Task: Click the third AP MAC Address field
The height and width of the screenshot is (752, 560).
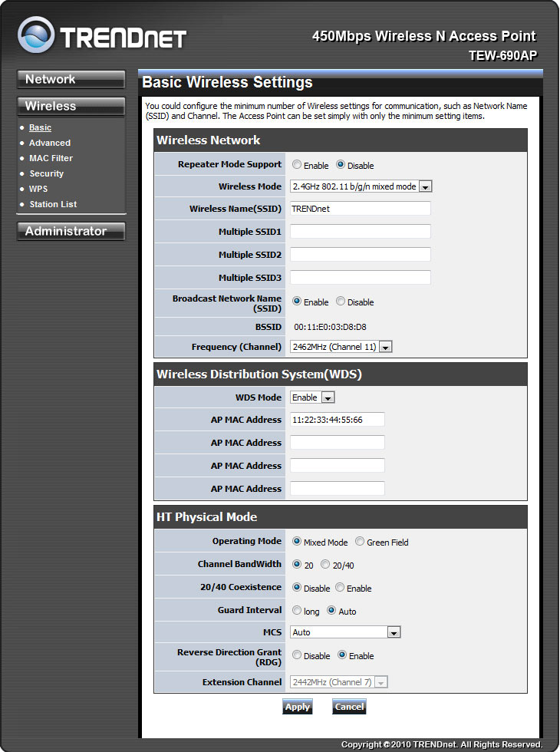Action: tap(338, 466)
